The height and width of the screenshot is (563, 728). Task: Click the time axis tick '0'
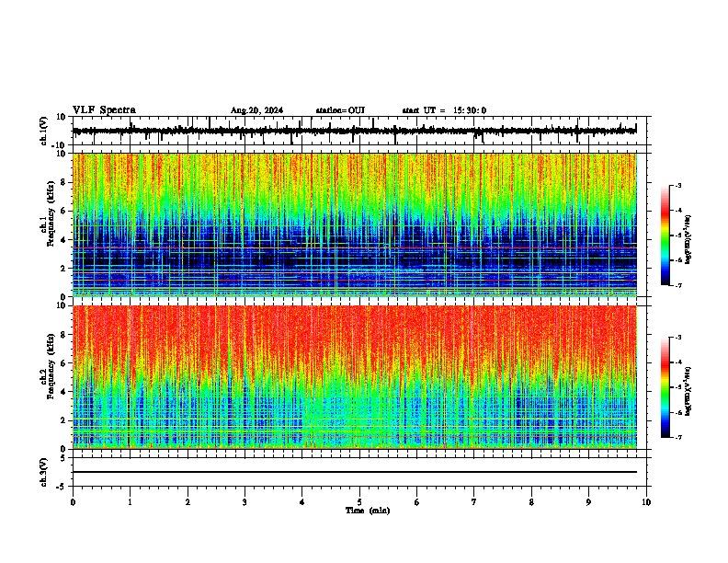click(x=73, y=502)
